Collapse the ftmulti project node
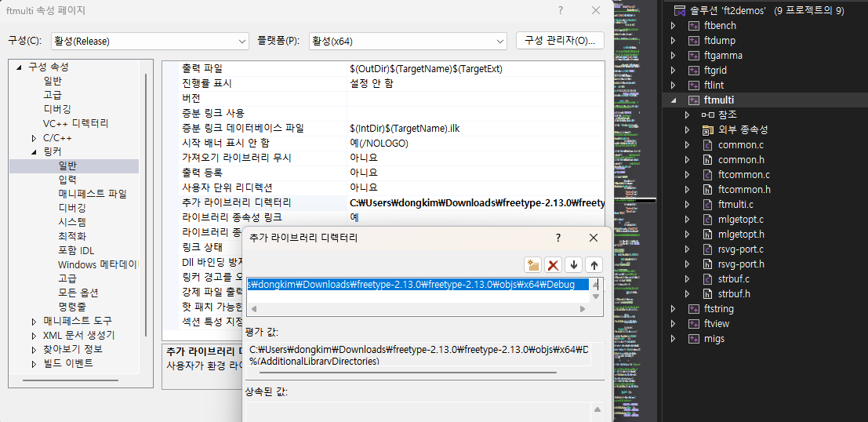868x422 pixels. click(673, 100)
